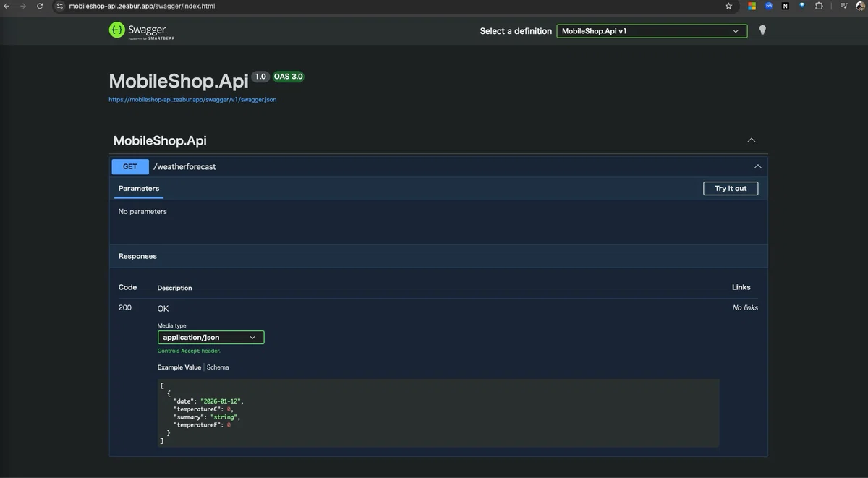
Task: Click the "OK" response description
Action: tap(163, 309)
